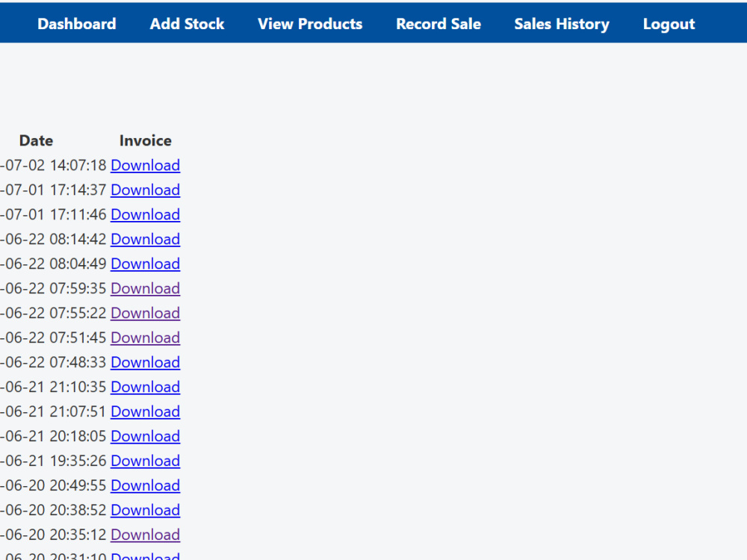Download invoice dated 07-02 14:07:18
Image resolution: width=747 pixels, height=560 pixels.
146,165
